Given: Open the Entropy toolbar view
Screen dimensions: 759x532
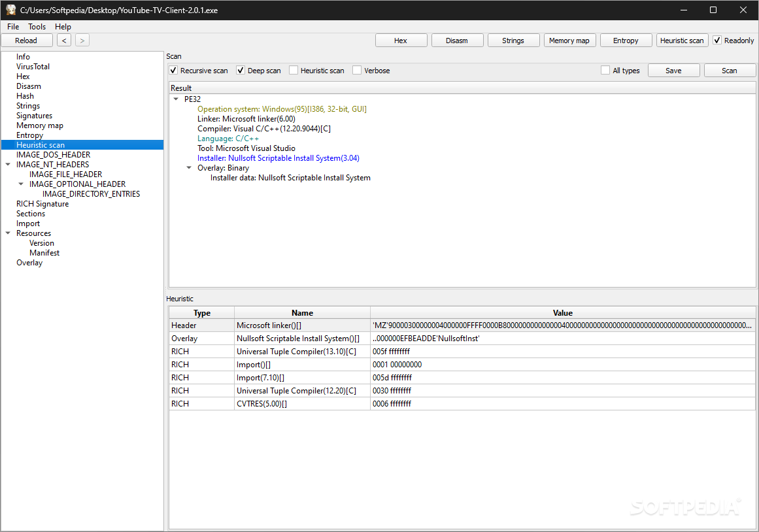Looking at the screenshot, I should (x=626, y=41).
